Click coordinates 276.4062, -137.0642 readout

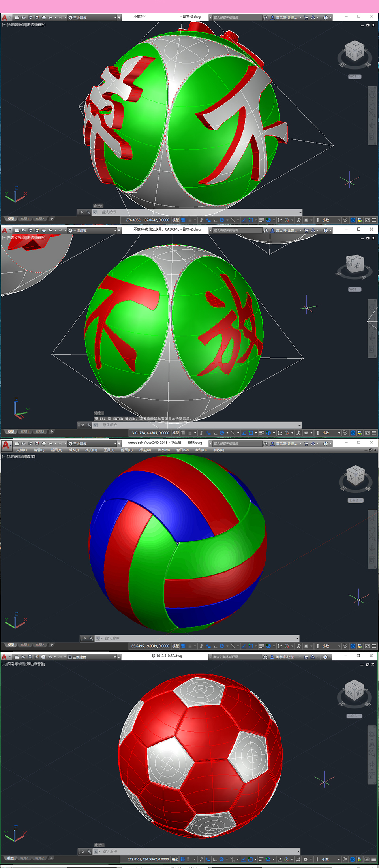147,220
